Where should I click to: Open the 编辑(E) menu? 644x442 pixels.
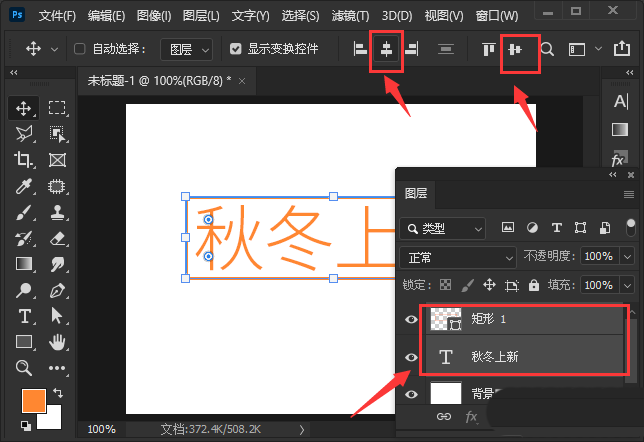tap(106, 16)
